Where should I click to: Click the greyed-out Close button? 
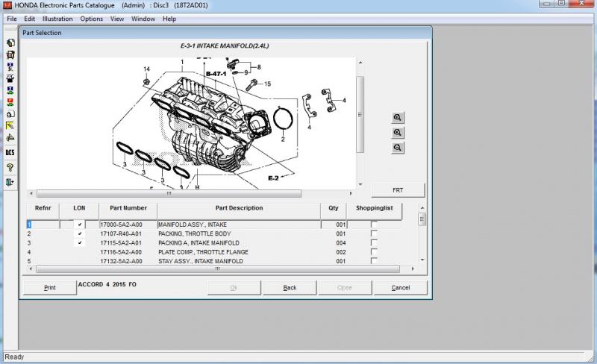(345, 287)
